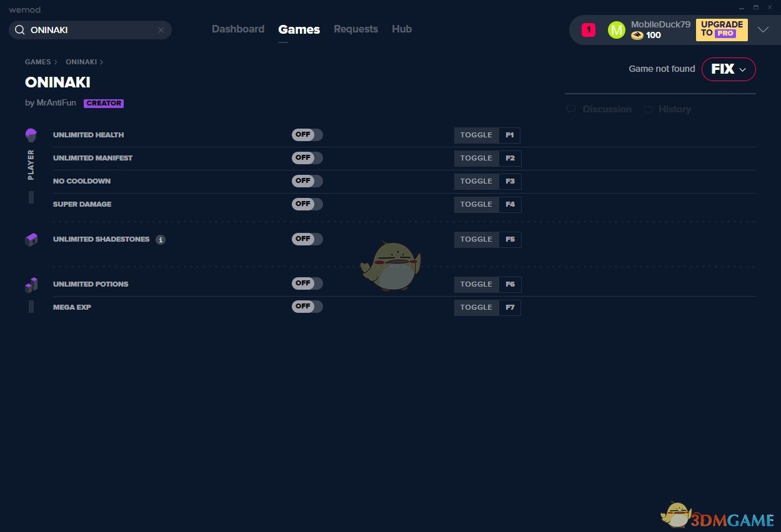Click the CREATOR badge

(104, 104)
